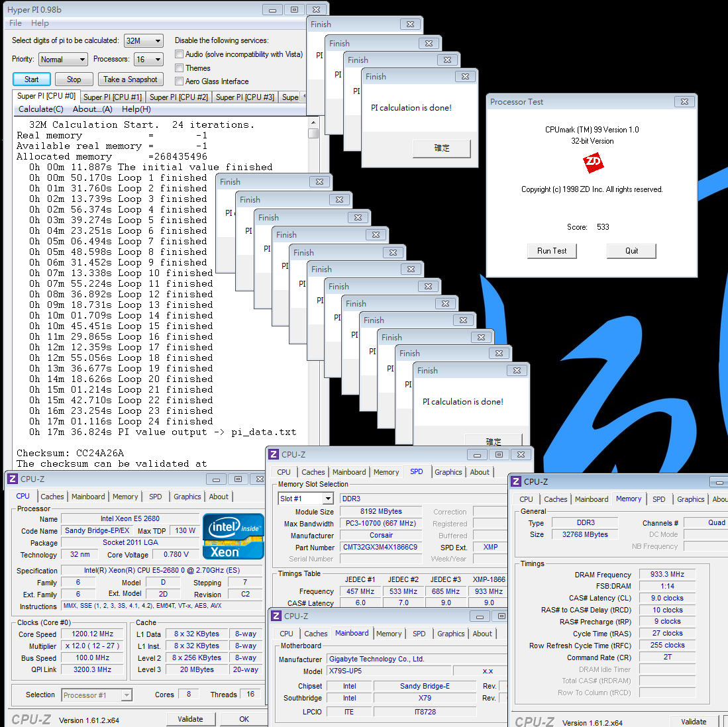Click CPU-Z icon in Memory window title
The height and width of the screenshot is (727, 728).
tap(516, 481)
